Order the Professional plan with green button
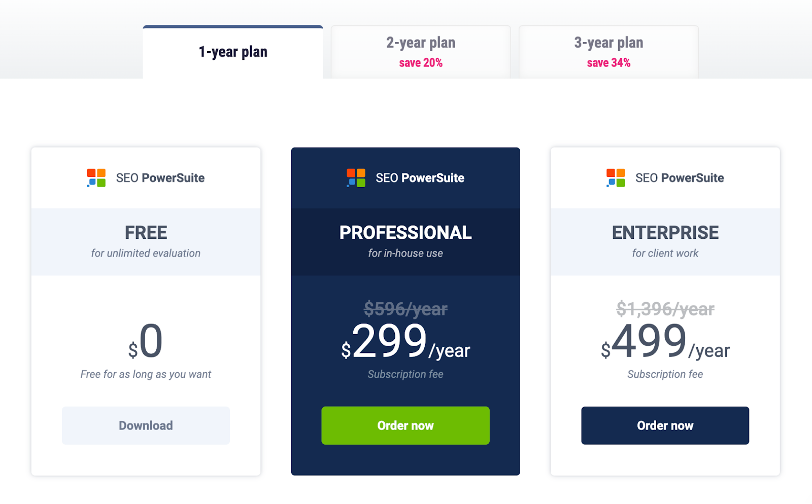The width and height of the screenshot is (812, 504). coord(405,425)
